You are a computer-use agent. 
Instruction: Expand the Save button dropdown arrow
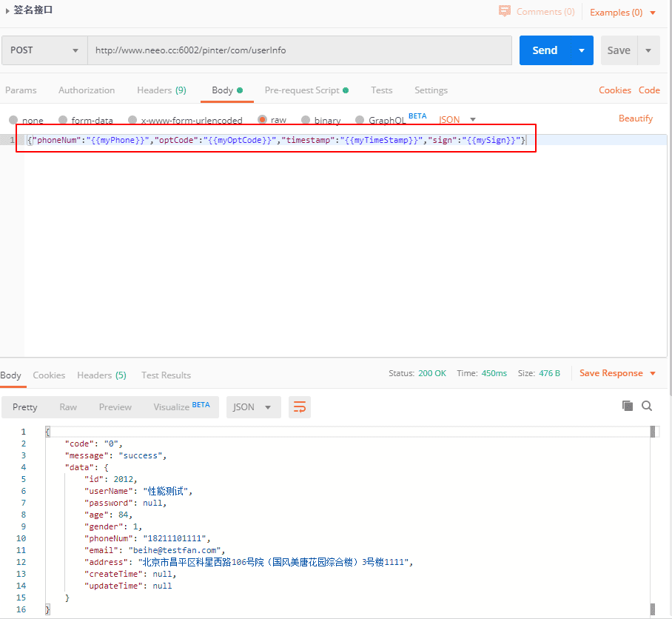click(648, 50)
